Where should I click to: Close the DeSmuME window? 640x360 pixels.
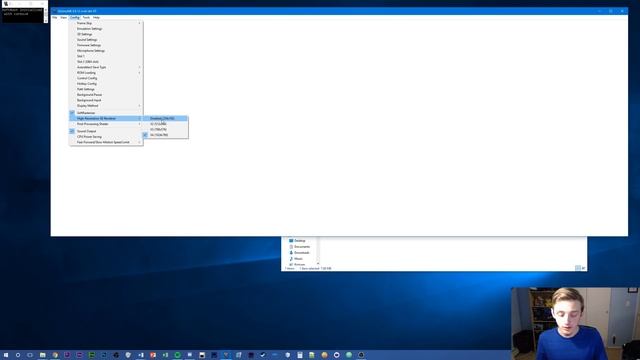[x=622, y=11]
